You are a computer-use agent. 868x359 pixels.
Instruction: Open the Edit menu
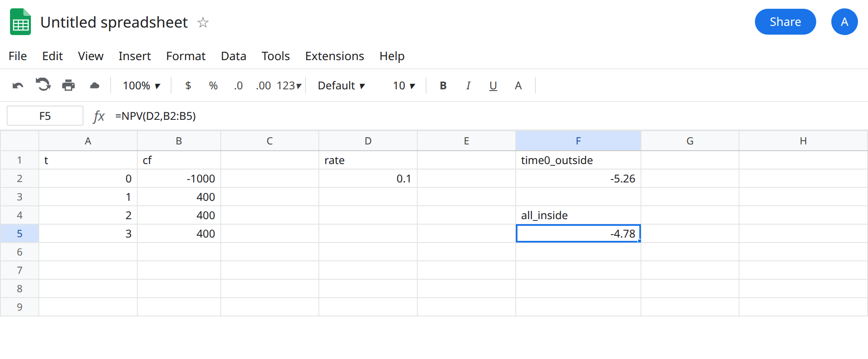(x=53, y=56)
